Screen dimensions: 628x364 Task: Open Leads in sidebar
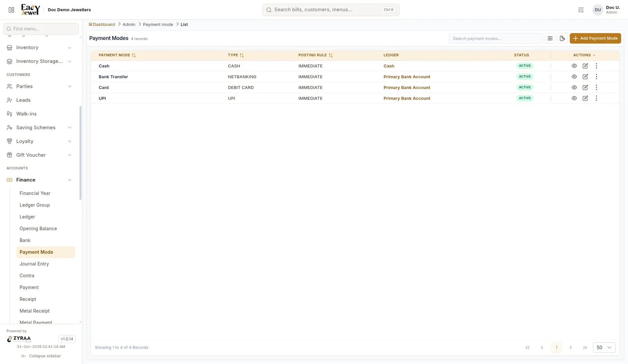pyautogui.click(x=39, y=100)
